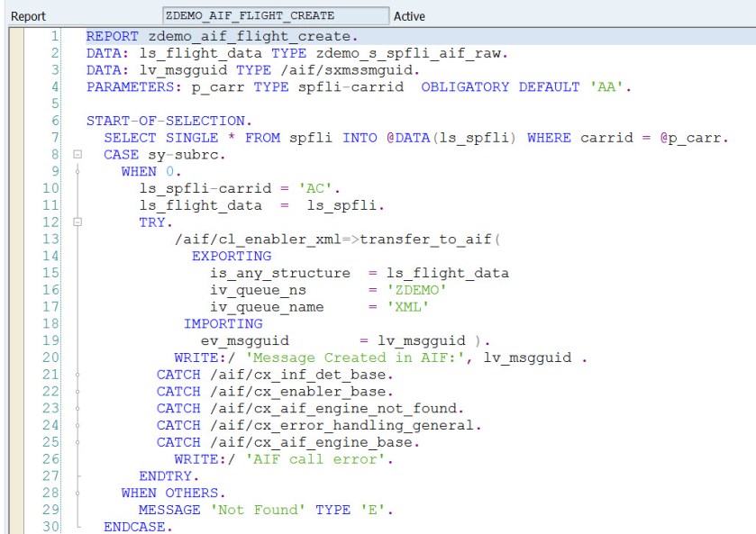The image size is (756, 534).
Task: Click the 'AC' string literal on line 10
Action: point(315,188)
